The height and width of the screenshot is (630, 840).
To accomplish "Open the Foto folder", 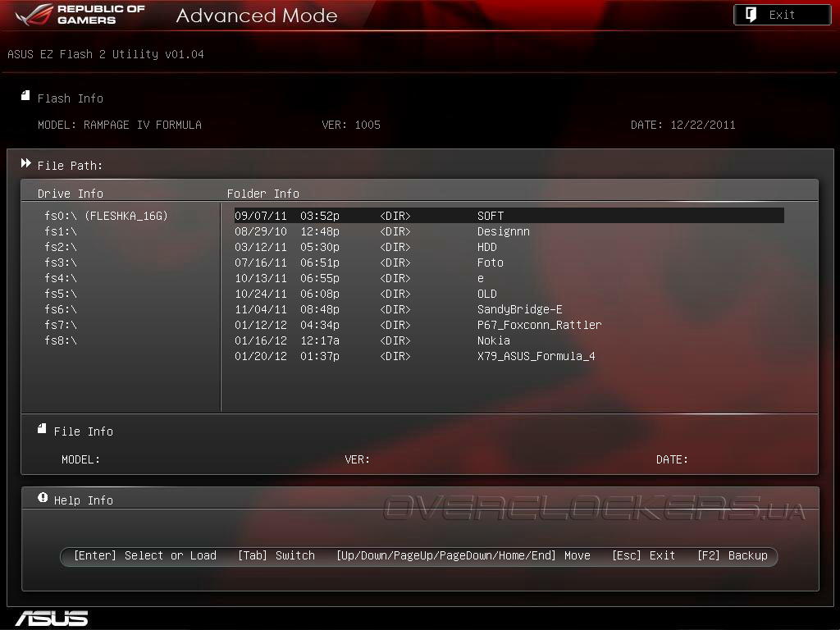I will [509, 262].
